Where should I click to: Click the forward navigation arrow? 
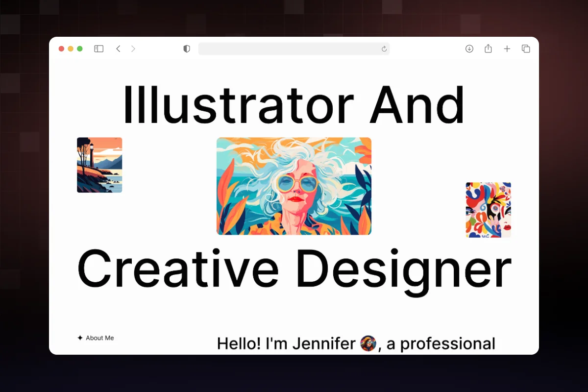pyautogui.click(x=133, y=49)
